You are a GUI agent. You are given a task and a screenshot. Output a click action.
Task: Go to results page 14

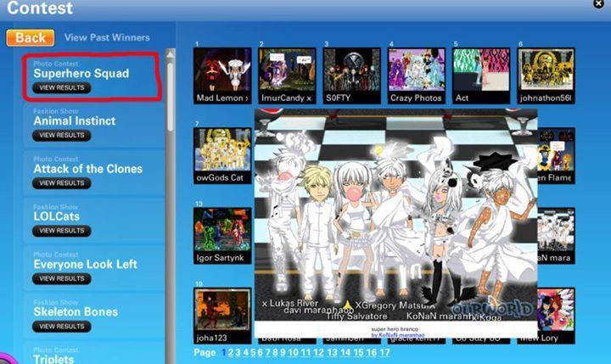point(345,353)
